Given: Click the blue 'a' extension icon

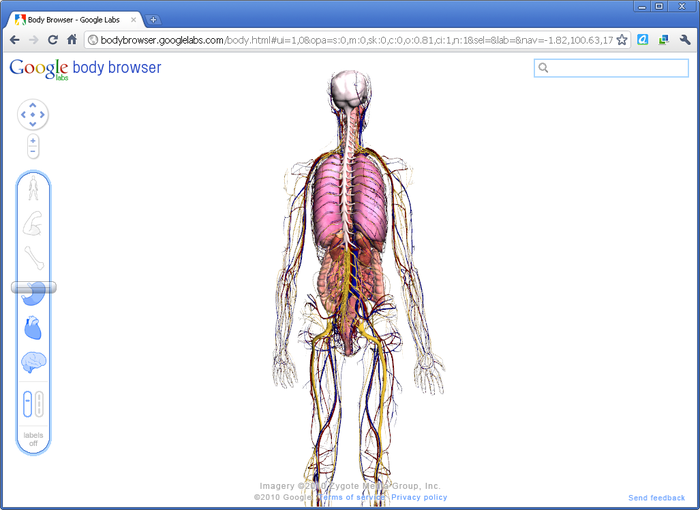Looking at the screenshot, I should click(x=642, y=40).
